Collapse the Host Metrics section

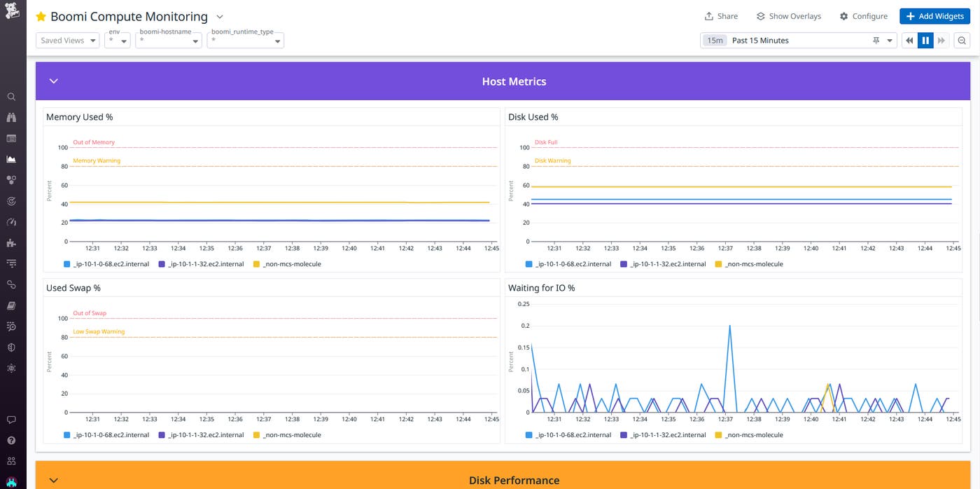(53, 81)
